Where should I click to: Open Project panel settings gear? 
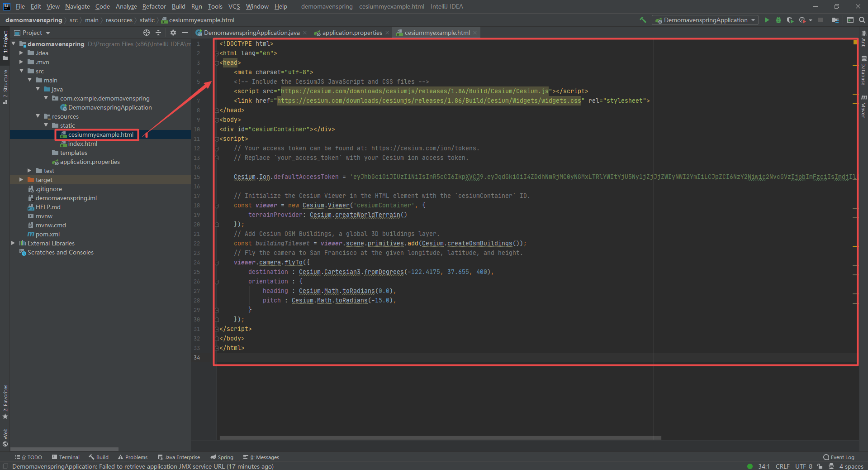click(173, 33)
